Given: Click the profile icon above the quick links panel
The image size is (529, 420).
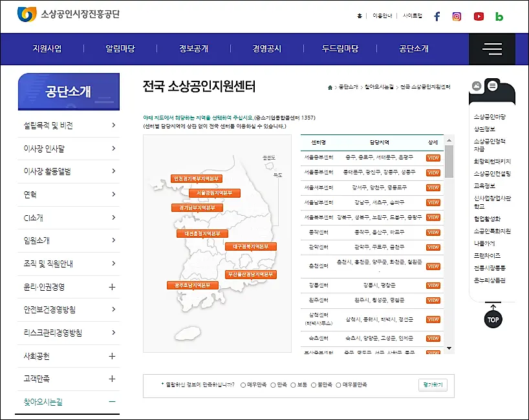Looking at the screenshot, I should (x=477, y=85).
